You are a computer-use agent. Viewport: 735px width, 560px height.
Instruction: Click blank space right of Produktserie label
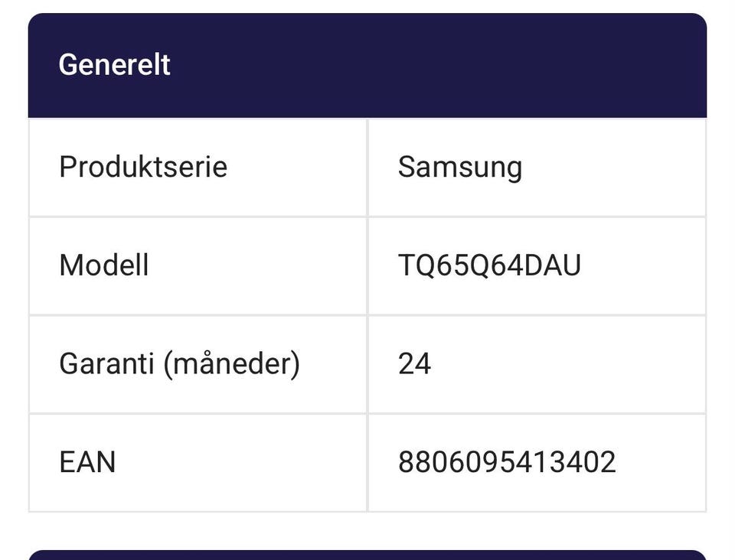297,168
